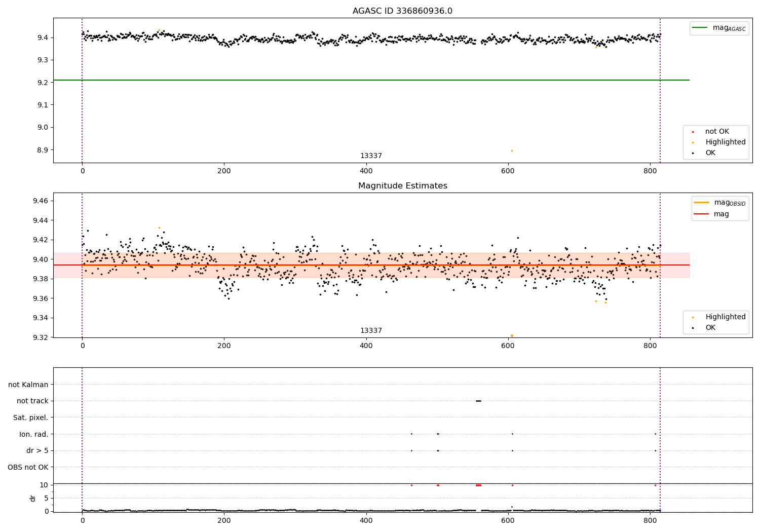Select 'Highlighted' in the AGASC plot legend
Viewport: 760px width, 532px height.
tap(718, 142)
